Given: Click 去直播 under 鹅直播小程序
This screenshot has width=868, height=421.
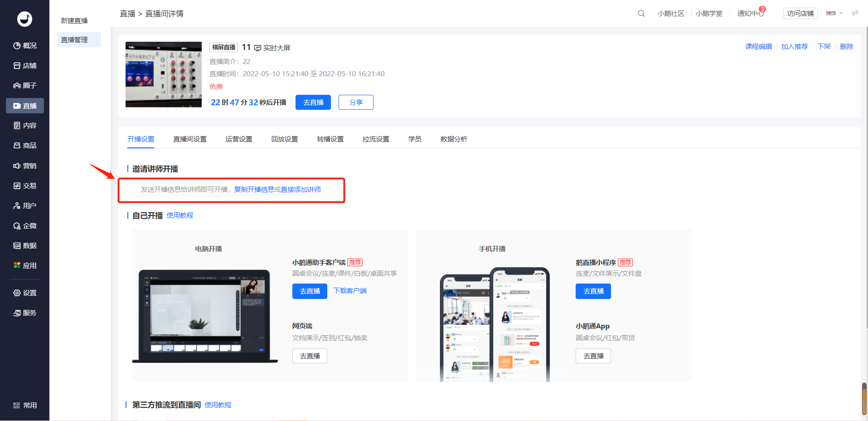Looking at the screenshot, I should 593,291.
